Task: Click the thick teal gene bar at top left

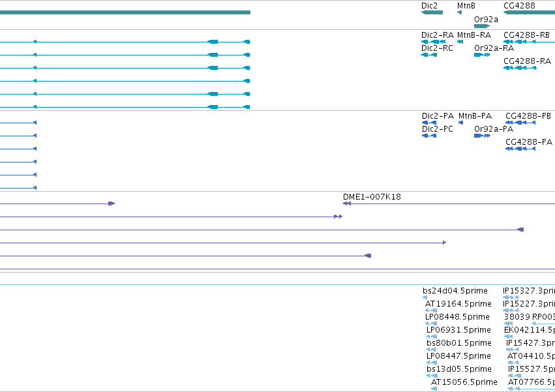Action: 125,12
